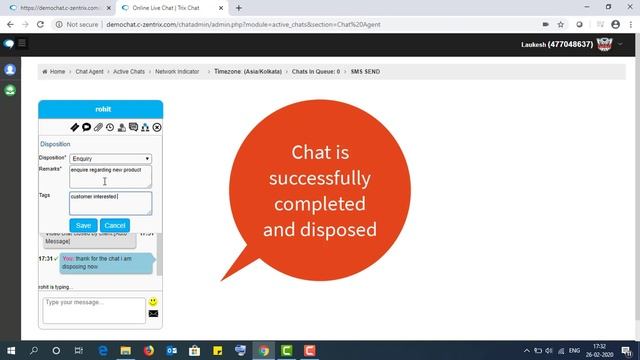Reload the page
Screen dimensions: 640x360
(40, 24)
